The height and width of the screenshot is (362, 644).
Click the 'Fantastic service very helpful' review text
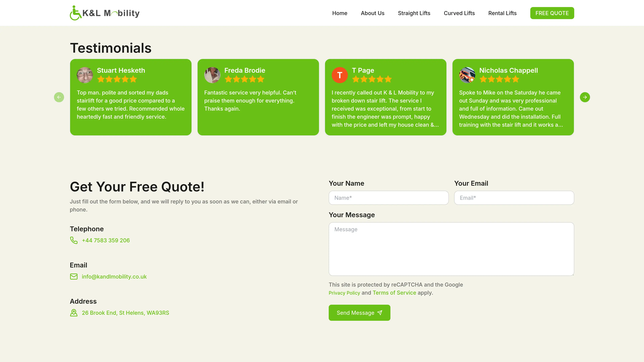250,101
